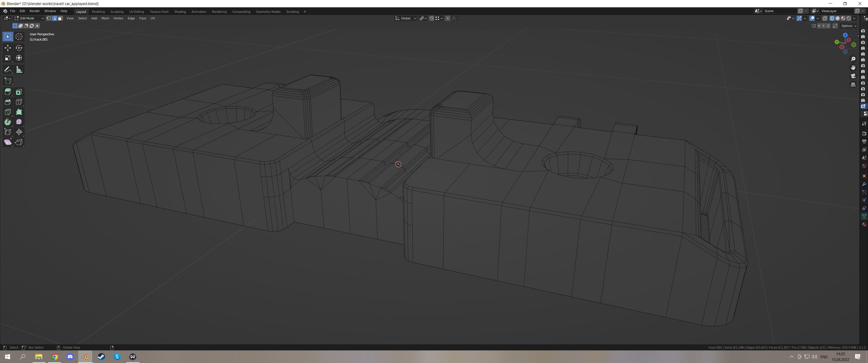Image resolution: width=868 pixels, height=363 pixels.
Task: Select the Spin tool
Action: click(x=8, y=122)
